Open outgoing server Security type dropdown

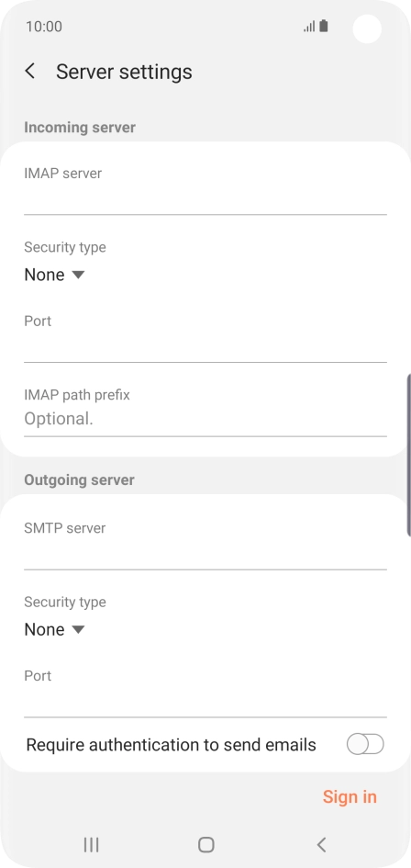(x=54, y=629)
